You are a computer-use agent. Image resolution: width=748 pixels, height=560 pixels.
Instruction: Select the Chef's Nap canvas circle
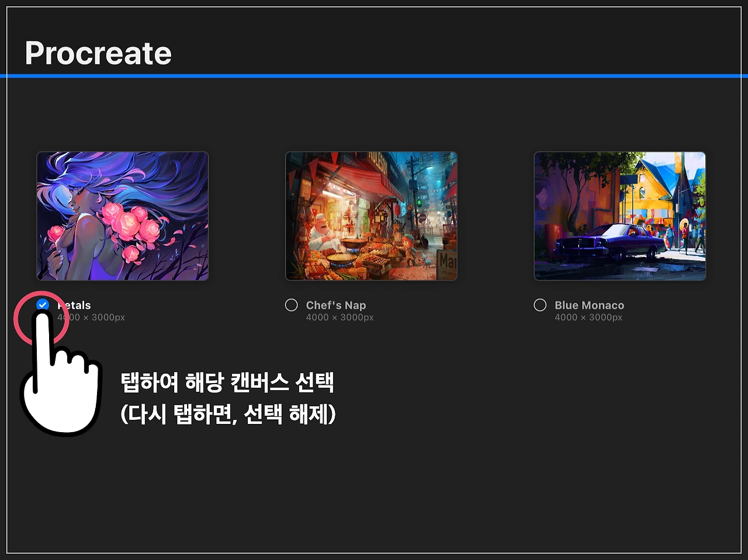(x=291, y=305)
